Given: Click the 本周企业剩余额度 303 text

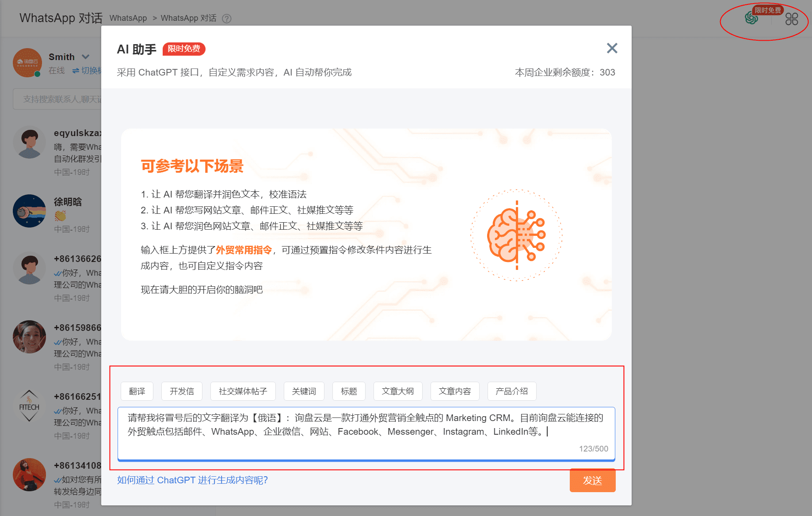Looking at the screenshot, I should [565, 72].
